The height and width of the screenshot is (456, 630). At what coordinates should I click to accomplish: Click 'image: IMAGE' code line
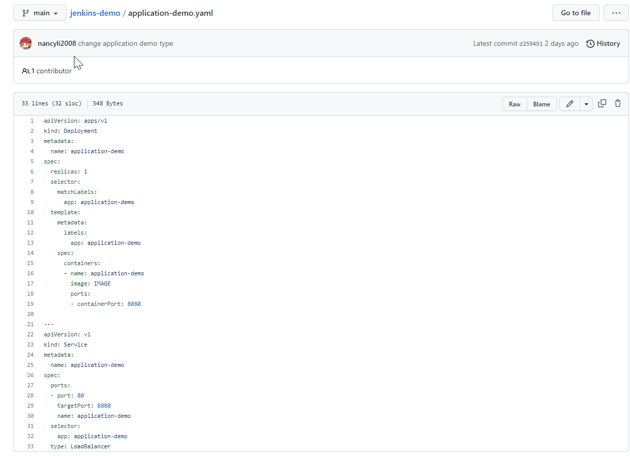point(90,284)
